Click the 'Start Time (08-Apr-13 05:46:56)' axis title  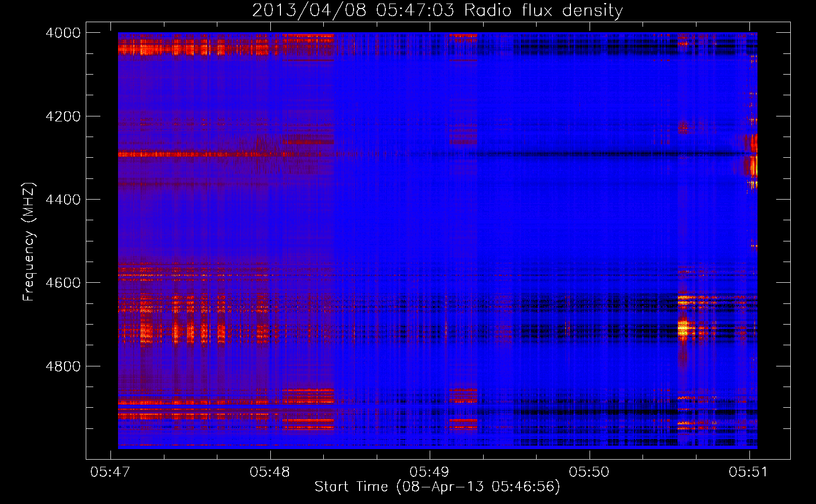(x=437, y=487)
